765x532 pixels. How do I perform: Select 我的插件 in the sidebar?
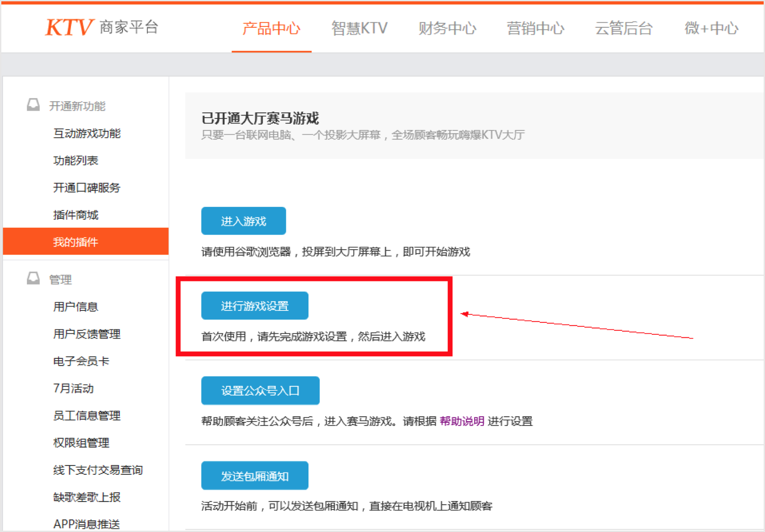click(x=86, y=241)
